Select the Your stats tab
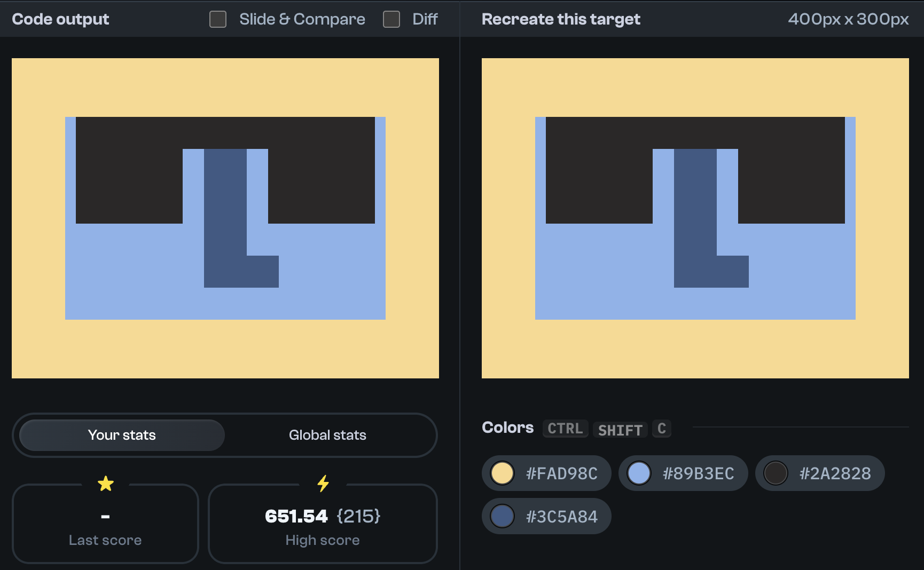The image size is (924, 570). pos(122,435)
